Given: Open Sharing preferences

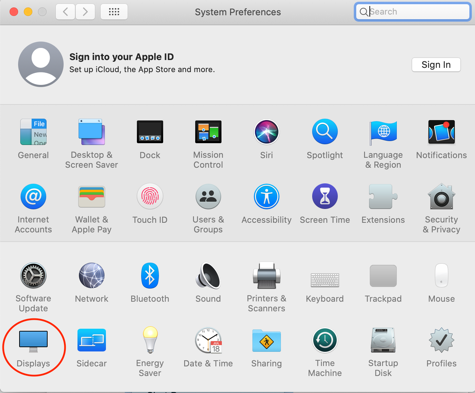Looking at the screenshot, I should coord(266,341).
